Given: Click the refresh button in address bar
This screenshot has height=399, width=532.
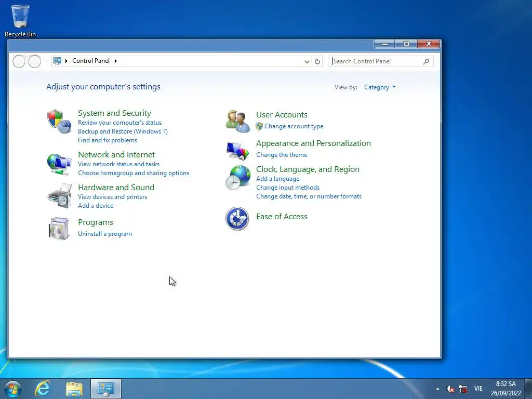Looking at the screenshot, I should pos(317,61).
